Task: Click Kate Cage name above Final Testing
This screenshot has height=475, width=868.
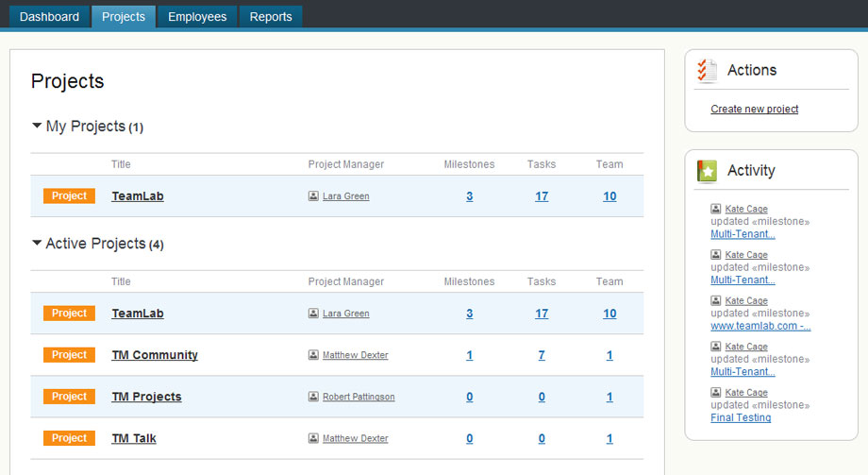Action: (746, 393)
